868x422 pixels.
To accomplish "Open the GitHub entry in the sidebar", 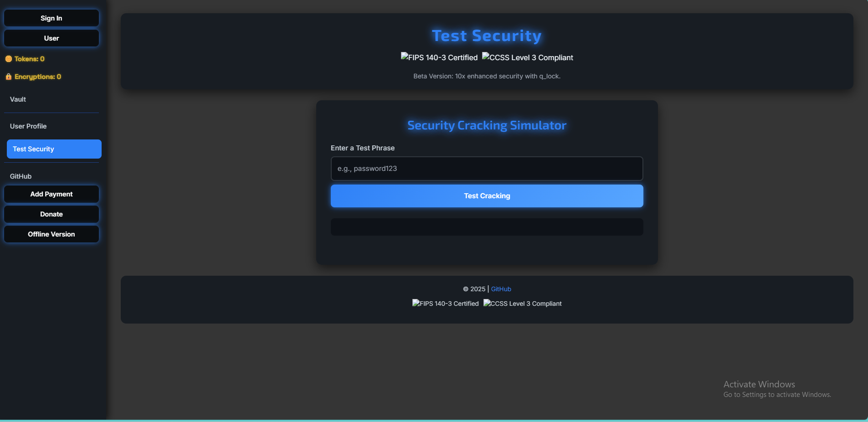I will (x=21, y=176).
